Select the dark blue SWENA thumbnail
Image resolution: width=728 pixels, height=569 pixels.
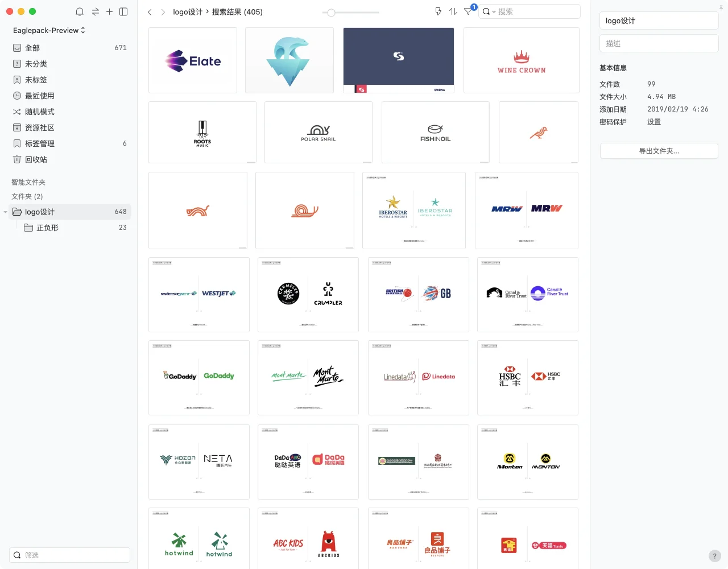pyautogui.click(x=399, y=60)
